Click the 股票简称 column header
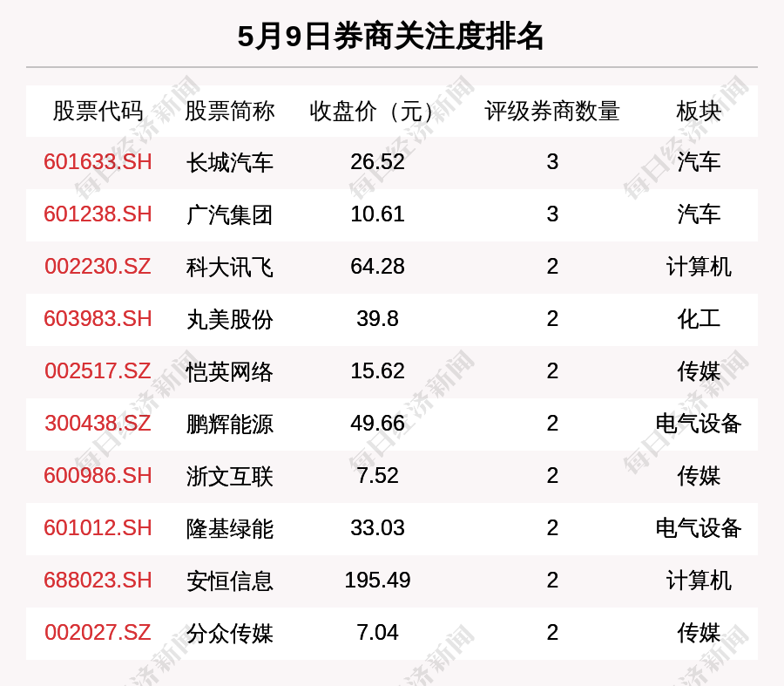Image resolution: width=784 pixels, height=686 pixels. [x=230, y=112]
